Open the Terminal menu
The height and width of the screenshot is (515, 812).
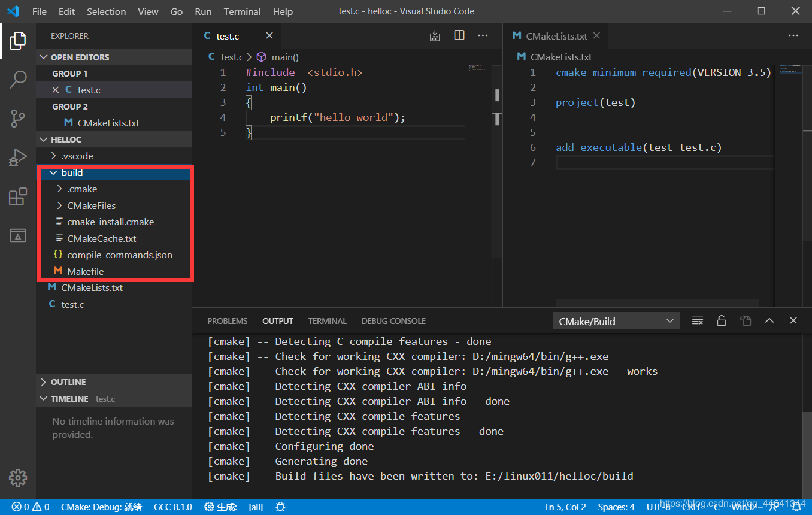242,11
